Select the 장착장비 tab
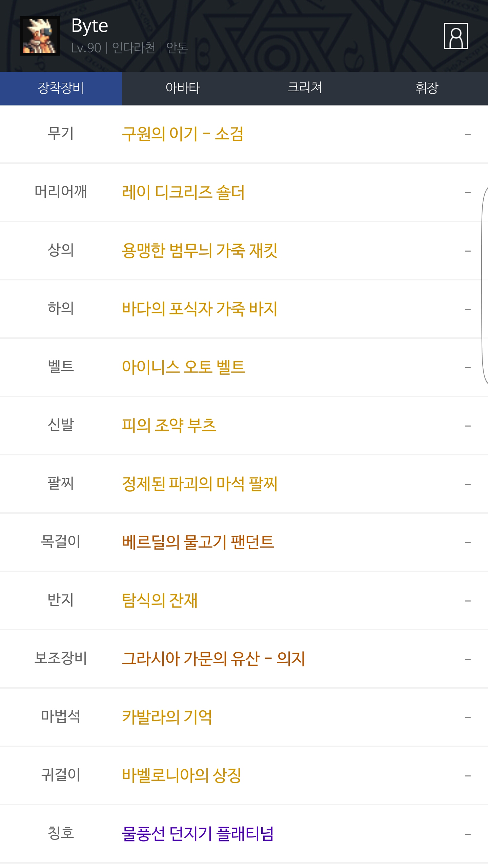This screenshot has height=868, width=488. pos(61,88)
